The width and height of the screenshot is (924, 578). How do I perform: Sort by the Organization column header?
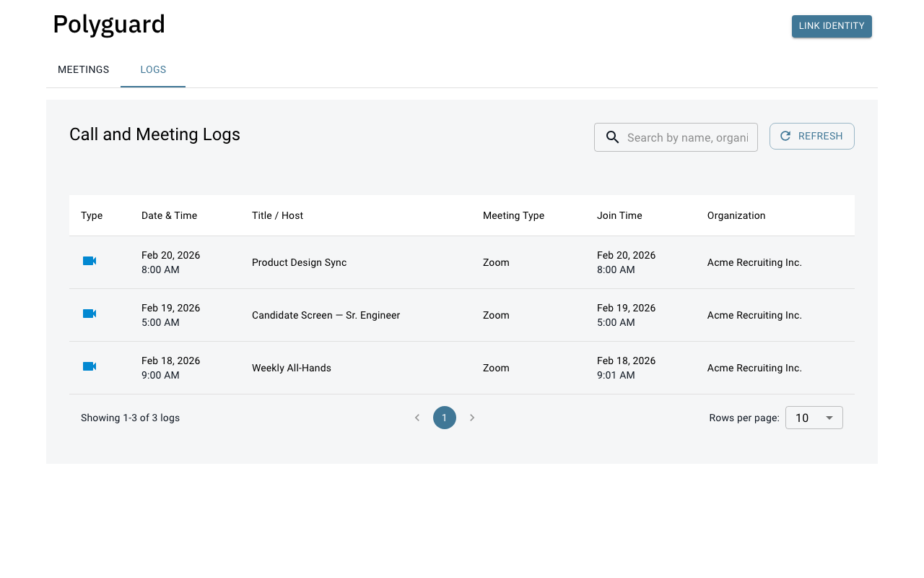coord(736,215)
